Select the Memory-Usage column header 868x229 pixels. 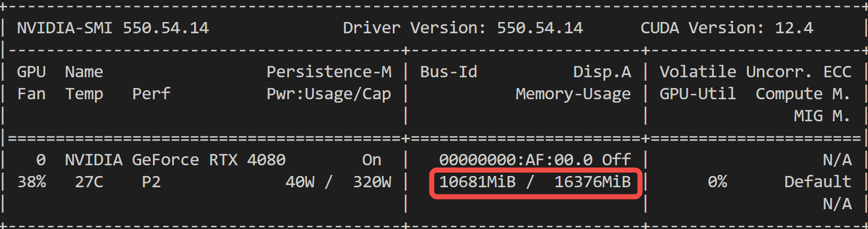click(573, 94)
